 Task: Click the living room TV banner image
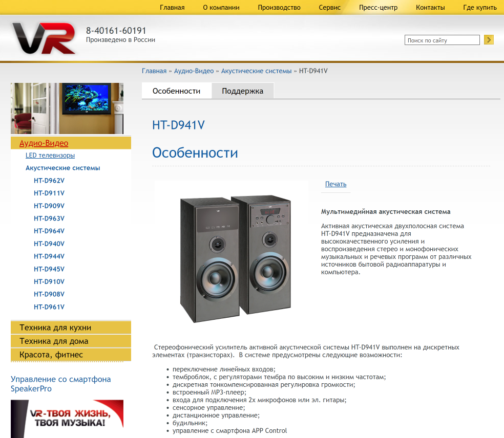coord(67,108)
